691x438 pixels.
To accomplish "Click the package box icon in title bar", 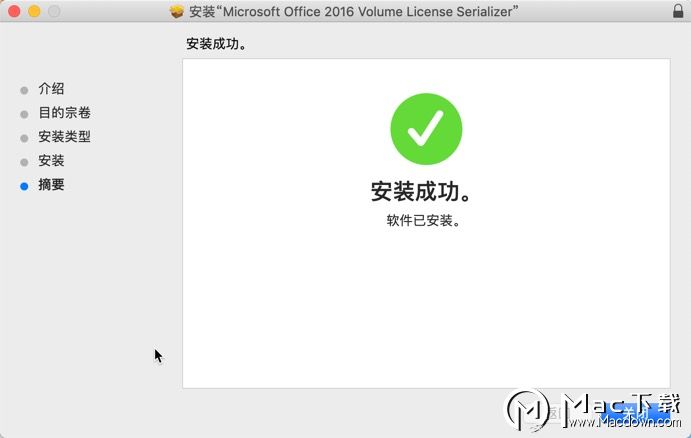I will point(177,11).
